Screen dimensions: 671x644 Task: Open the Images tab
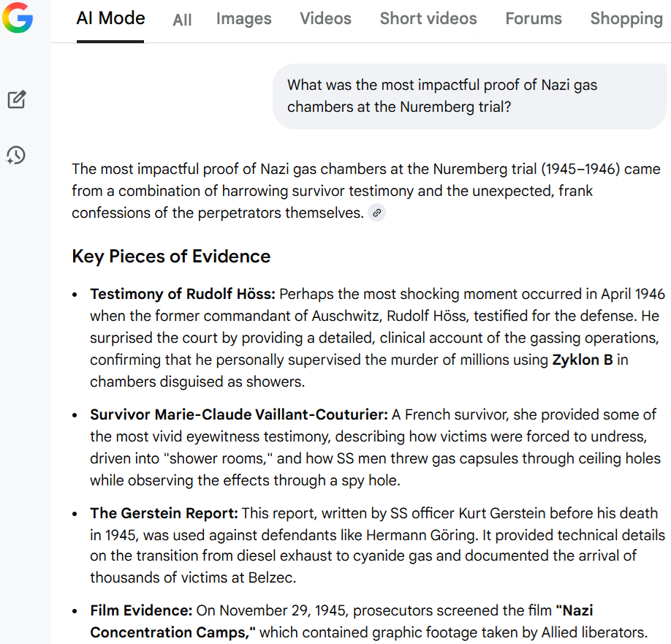[x=243, y=19]
